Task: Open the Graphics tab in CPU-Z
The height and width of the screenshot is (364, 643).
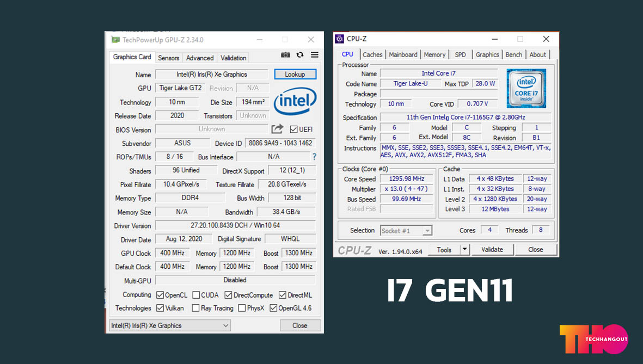Action: [487, 54]
